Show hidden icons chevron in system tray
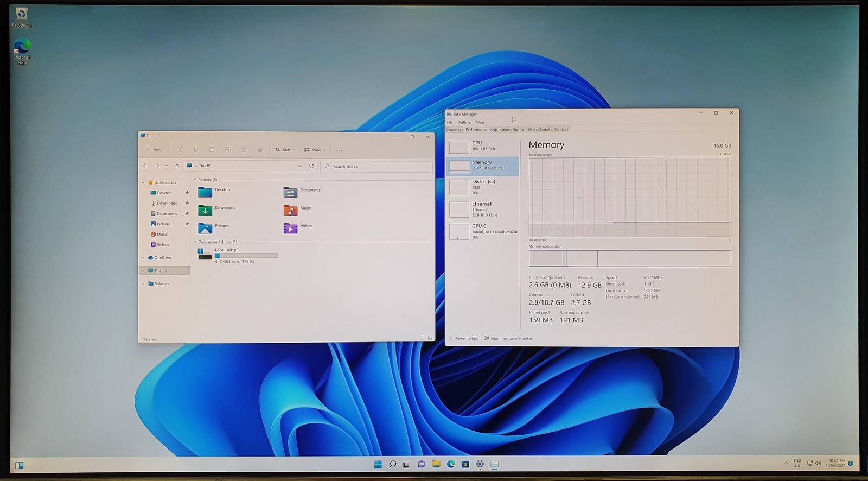 (x=786, y=463)
